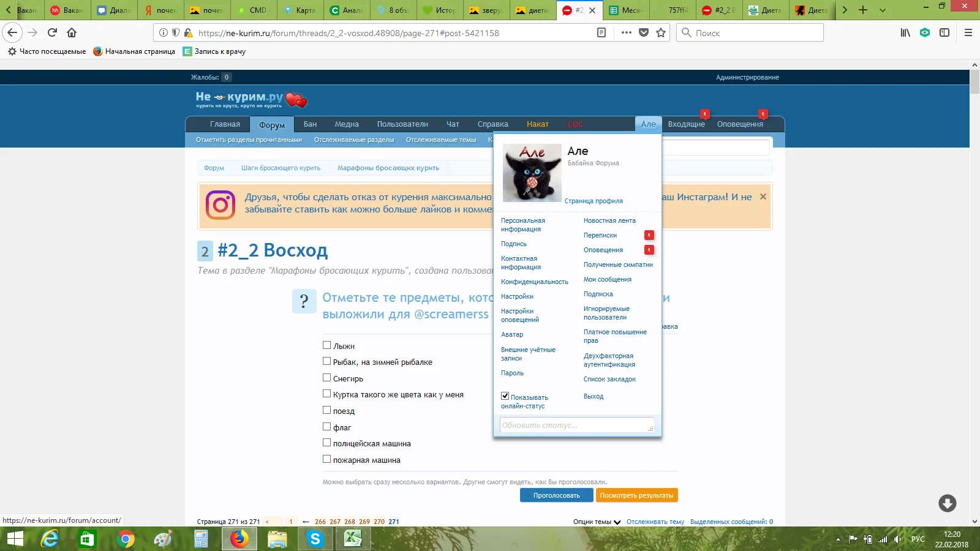The height and width of the screenshot is (551, 980).
Task: Switch to Skype in the taskbar
Action: point(315,539)
